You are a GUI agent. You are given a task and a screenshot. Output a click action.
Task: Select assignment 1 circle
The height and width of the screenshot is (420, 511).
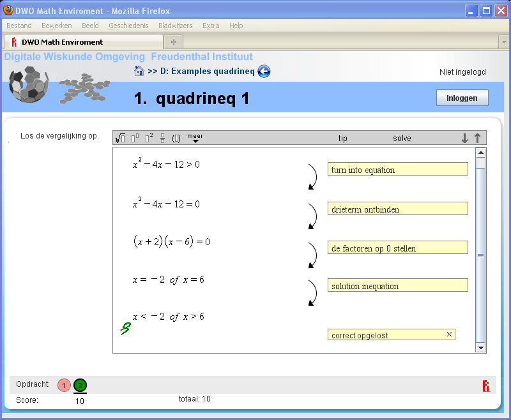click(64, 386)
